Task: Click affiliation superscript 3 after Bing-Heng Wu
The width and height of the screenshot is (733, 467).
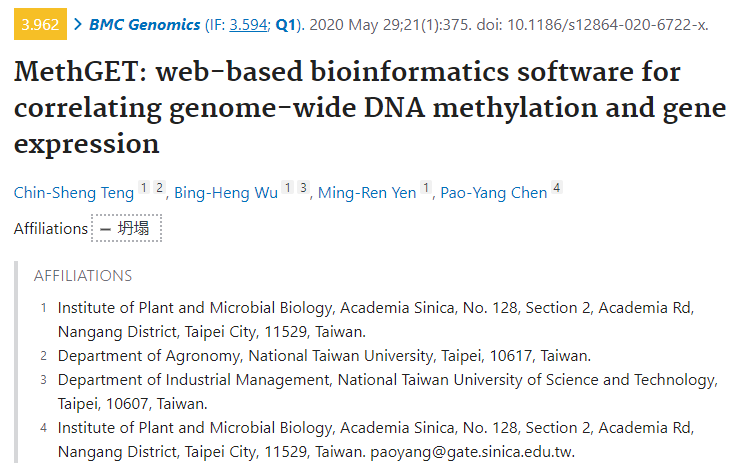Action: [x=303, y=187]
